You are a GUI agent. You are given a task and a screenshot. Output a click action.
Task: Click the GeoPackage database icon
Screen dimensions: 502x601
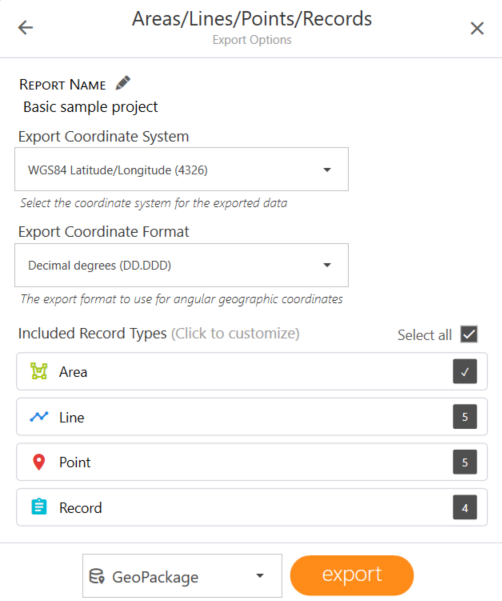(97, 576)
